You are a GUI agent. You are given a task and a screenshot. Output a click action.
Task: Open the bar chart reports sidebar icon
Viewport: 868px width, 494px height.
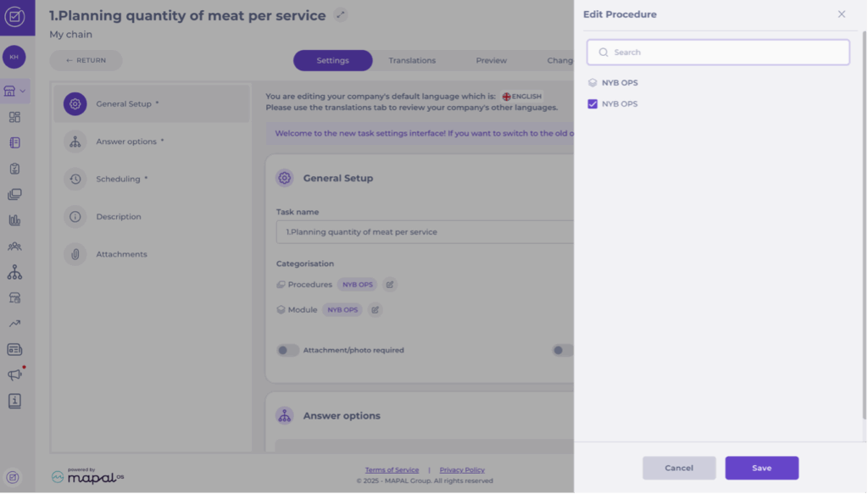click(14, 220)
